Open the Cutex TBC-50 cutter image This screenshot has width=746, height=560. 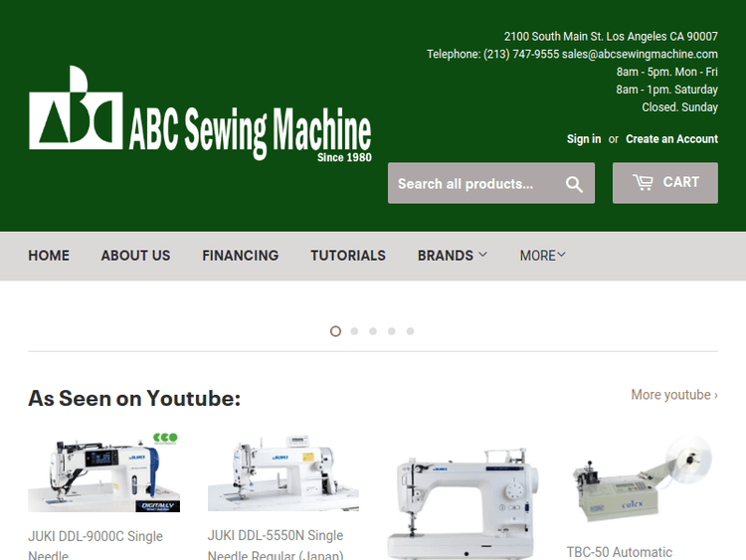643,477
